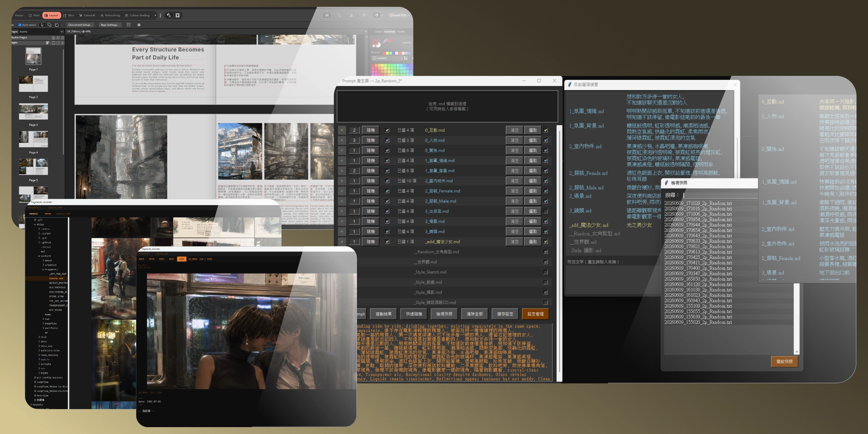This screenshot has width=868, height=434.
Task: Click the count field on 0_人物.md row
Action: [354, 140]
